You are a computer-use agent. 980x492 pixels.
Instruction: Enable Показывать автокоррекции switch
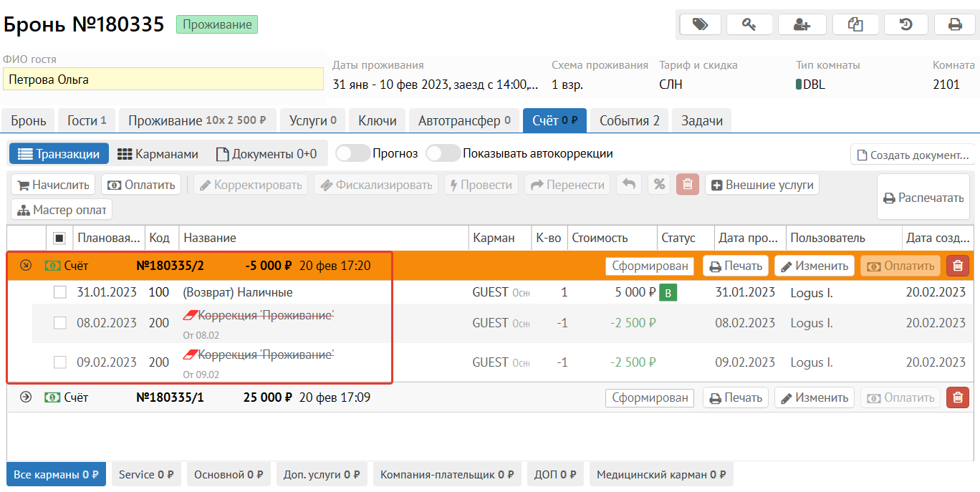(x=443, y=154)
